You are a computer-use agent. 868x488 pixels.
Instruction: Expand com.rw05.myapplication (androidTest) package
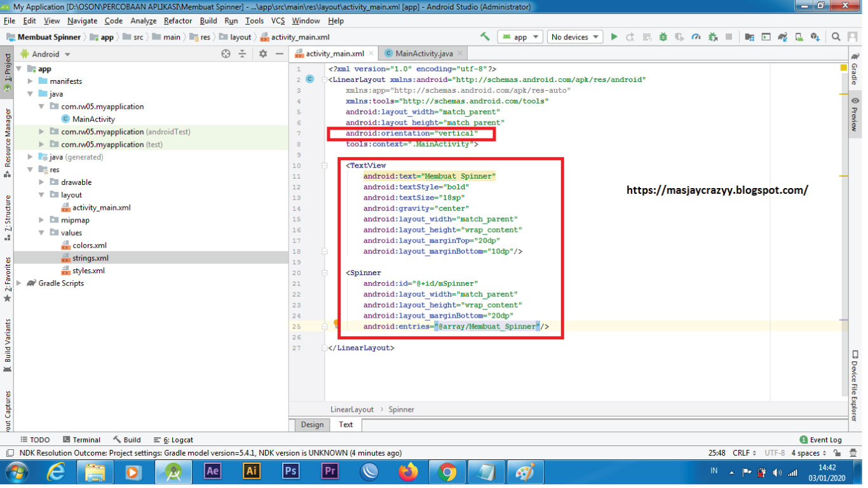pos(41,132)
